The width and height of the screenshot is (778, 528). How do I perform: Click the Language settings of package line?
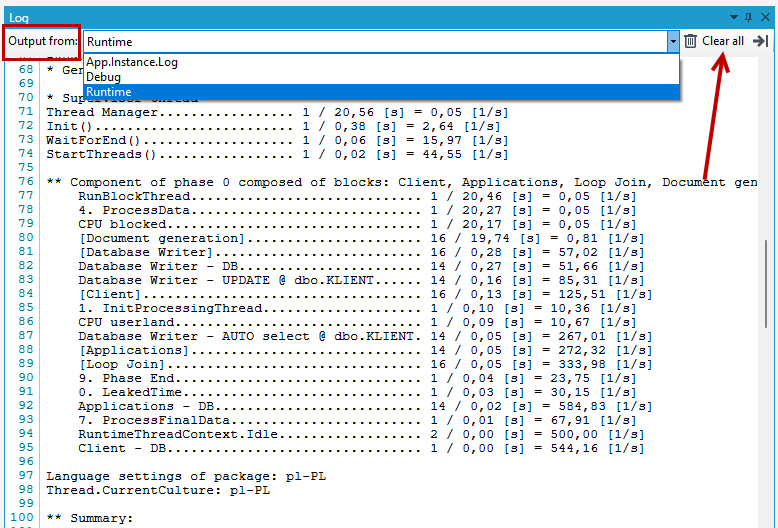point(186,476)
